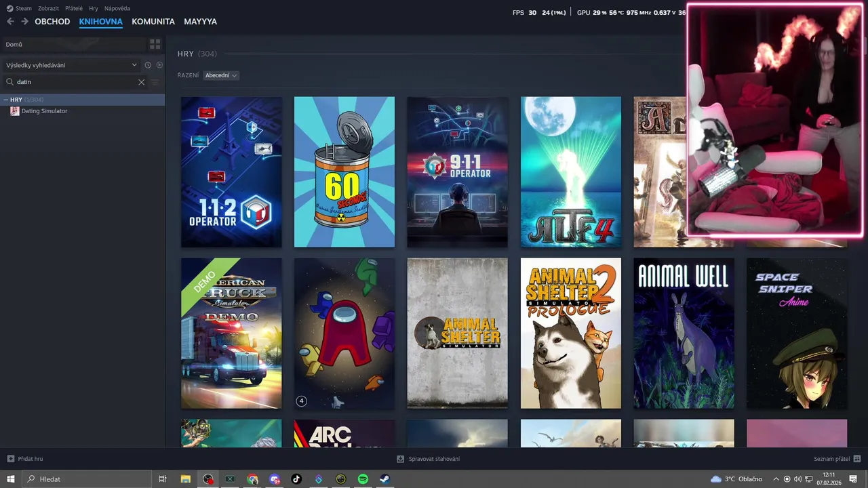Open the Animal Well game cover
868x488 pixels.
(x=684, y=333)
